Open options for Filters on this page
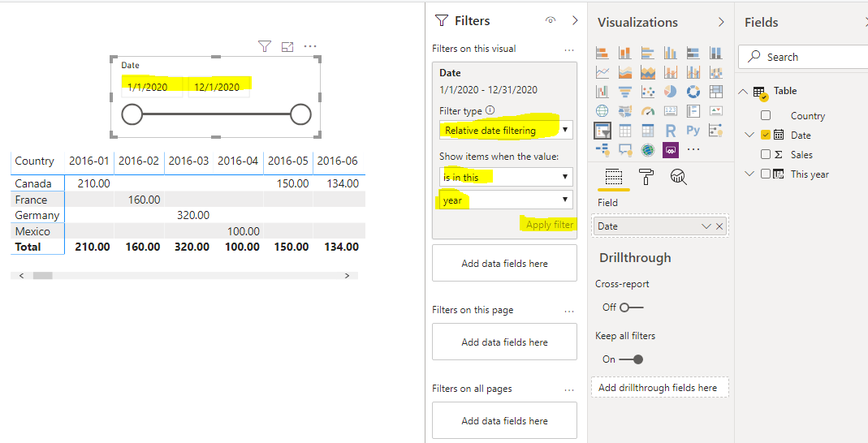The width and height of the screenshot is (868, 443). [x=569, y=312]
